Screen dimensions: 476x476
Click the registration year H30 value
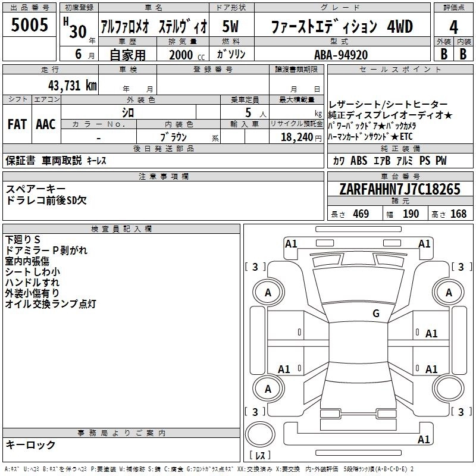tap(76, 28)
